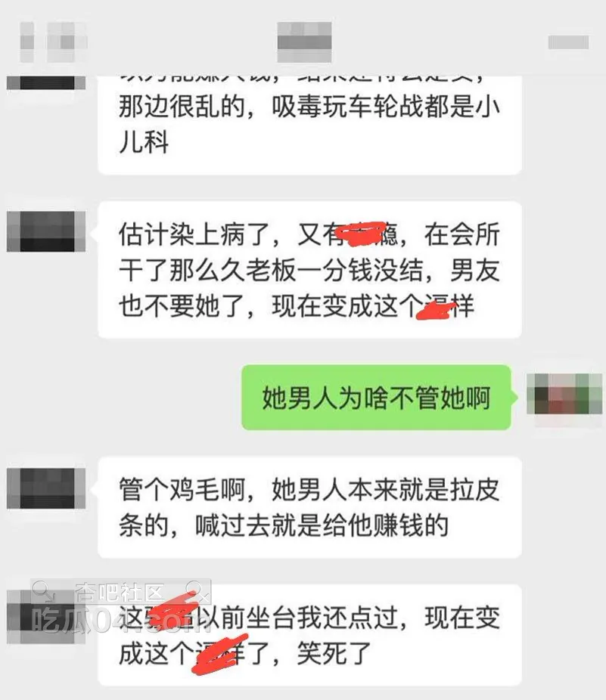Open the blurred chat title in the header
Screen dimensions: 606x700
(x=304, y=42)
